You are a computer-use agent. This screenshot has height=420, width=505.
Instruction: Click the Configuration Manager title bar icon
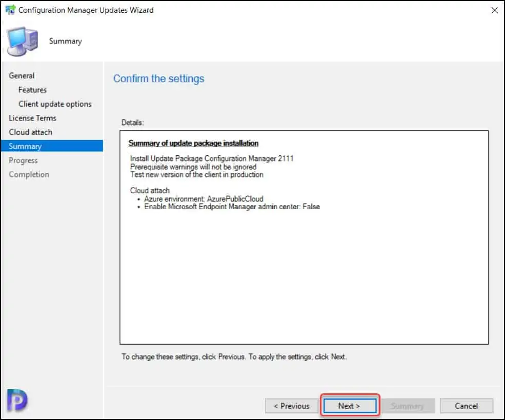point(10,10)
